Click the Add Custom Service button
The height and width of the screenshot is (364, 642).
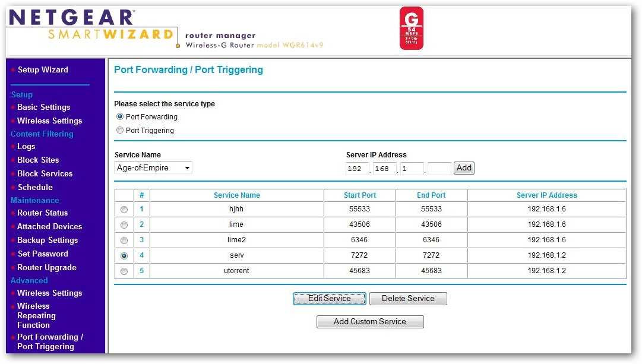(369, 321)
